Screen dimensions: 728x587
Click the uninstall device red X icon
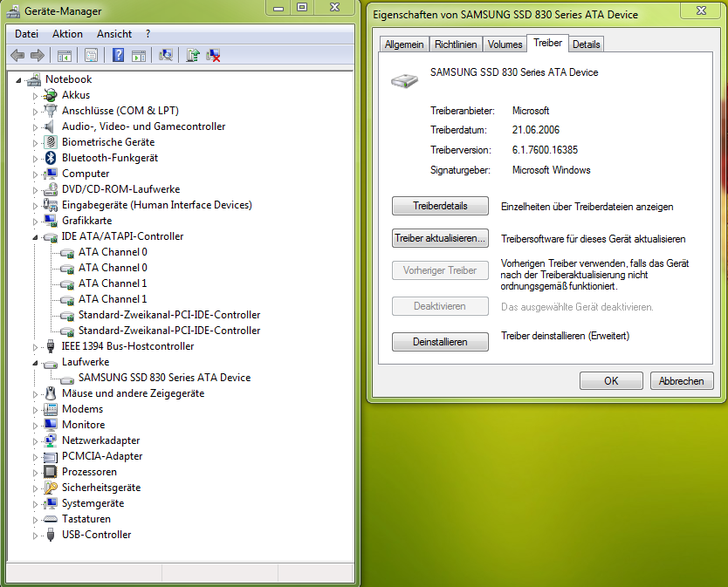[x=213, y=55]
